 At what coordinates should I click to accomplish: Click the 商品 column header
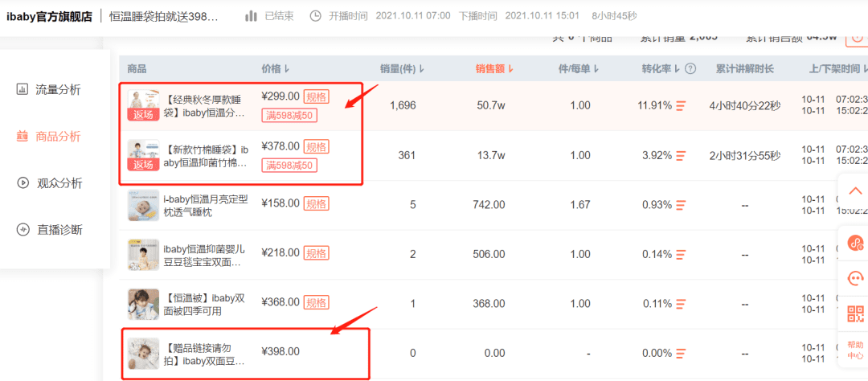pyautogui.click(x=137, y=69)
